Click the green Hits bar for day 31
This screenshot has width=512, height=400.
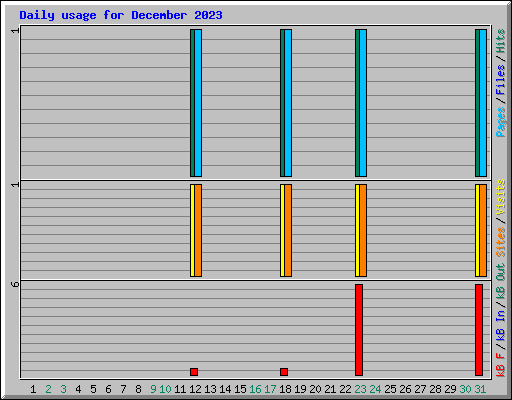pos(477,103)
